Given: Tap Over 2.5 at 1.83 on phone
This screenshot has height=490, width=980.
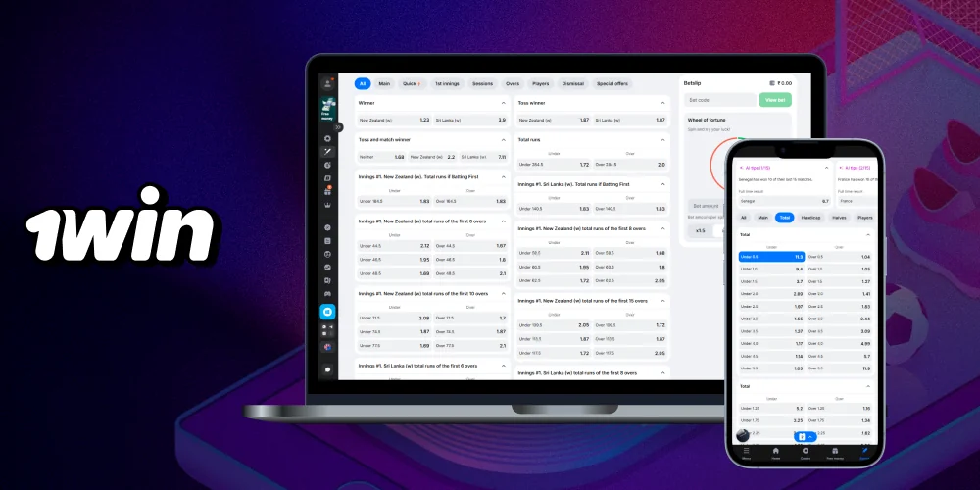Looking at the screenshot, I should click(840, 306).
